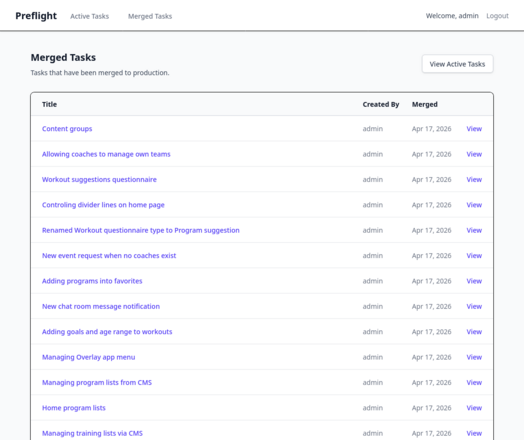
Task: Open Allowing coaches to manage own teams
Action: pos(106,154)
